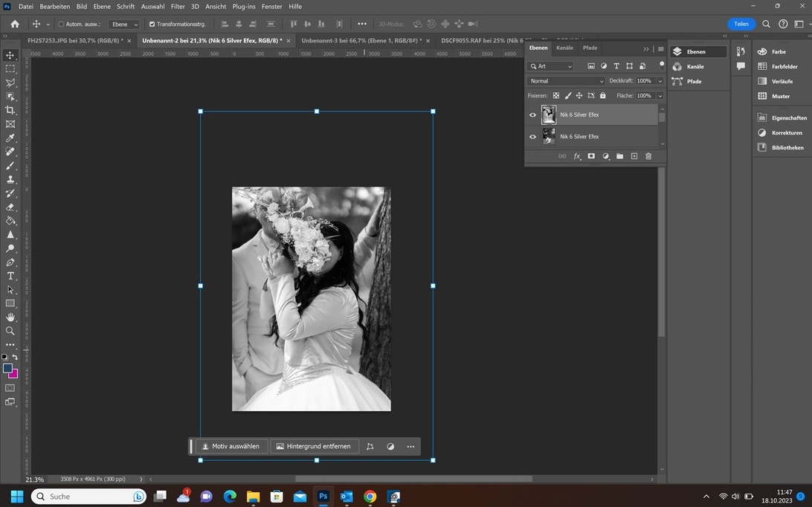This screenshot has height=507, width=812.
Task: Choose the Zoom tool in toolbar
Action: tap(10, 331)
